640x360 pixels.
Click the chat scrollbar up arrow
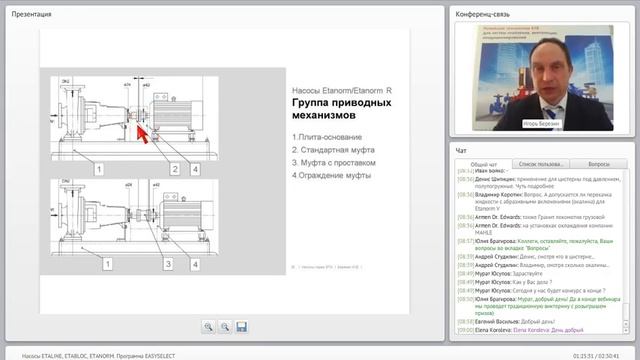[x=626, y=324]
